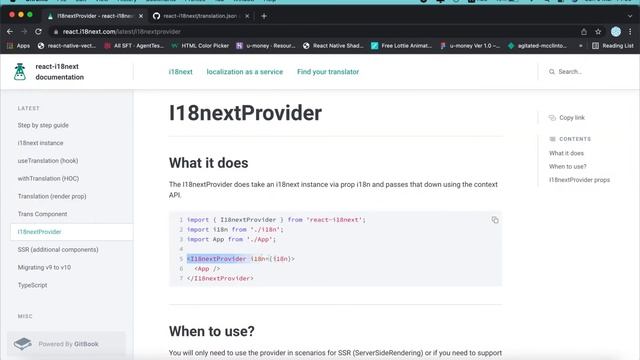Open the react-native-vect... bookmark

coord(67,46)
